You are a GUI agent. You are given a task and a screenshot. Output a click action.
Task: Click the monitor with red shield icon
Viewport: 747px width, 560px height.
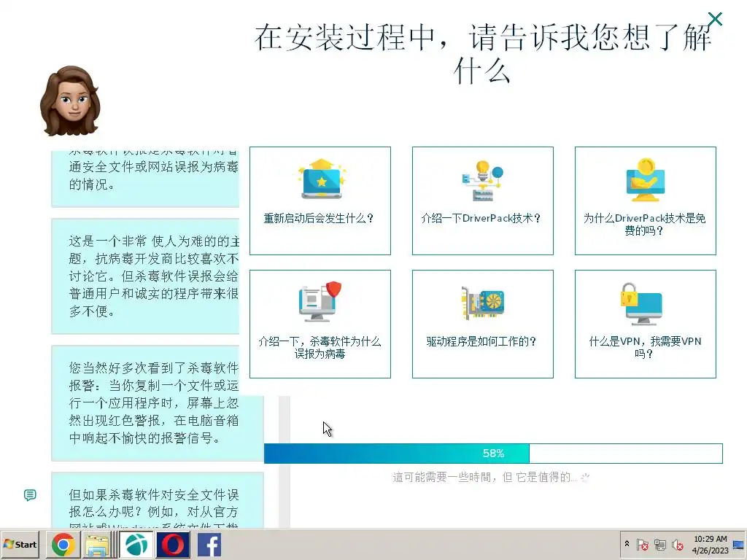[320, 301]
